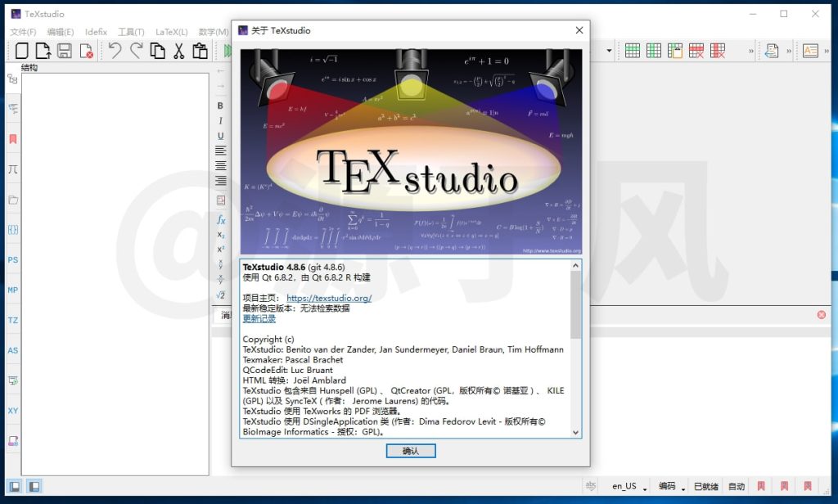The height and width of the screenshot is (504, 838).
Task: Open the 文件(F) menu
Action: click(23, 32)
